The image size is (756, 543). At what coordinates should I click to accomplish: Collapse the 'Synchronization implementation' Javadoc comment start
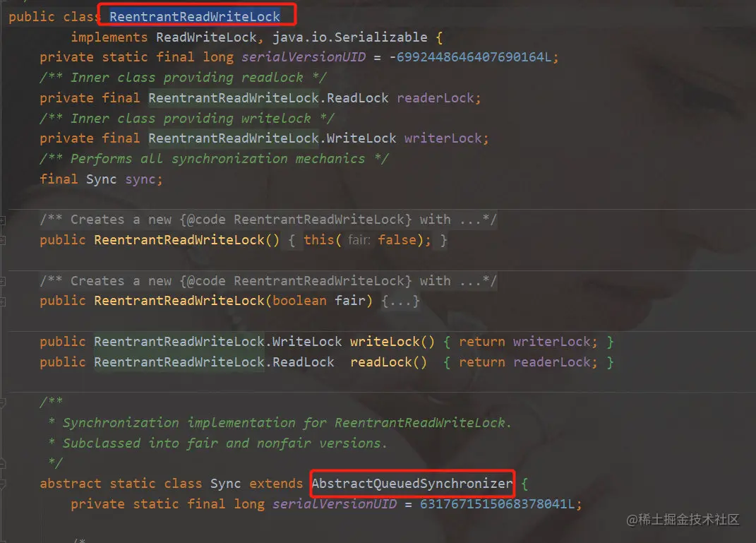click(2, 402)
